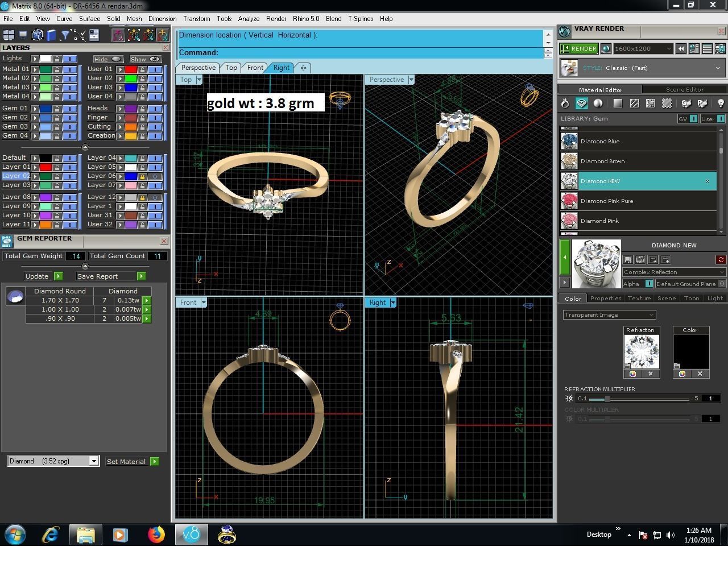Click the save material floppy icon

pos(628,260)
